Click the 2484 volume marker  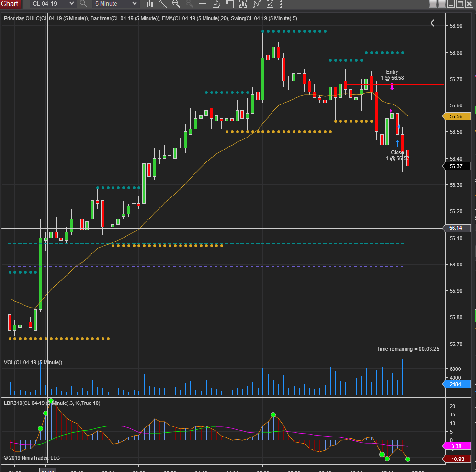[x=456, y=384]
